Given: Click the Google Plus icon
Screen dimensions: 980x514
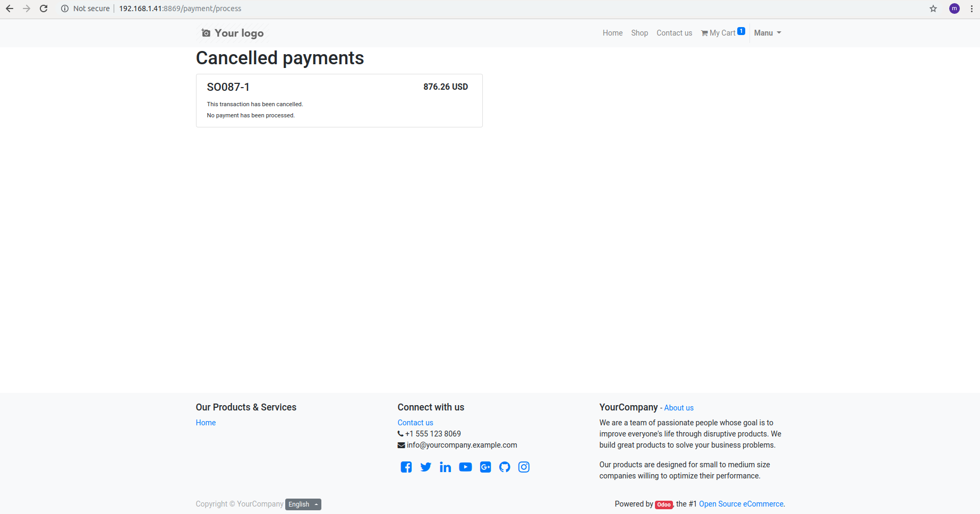Looking at the screenshot, I should [485, 467].
